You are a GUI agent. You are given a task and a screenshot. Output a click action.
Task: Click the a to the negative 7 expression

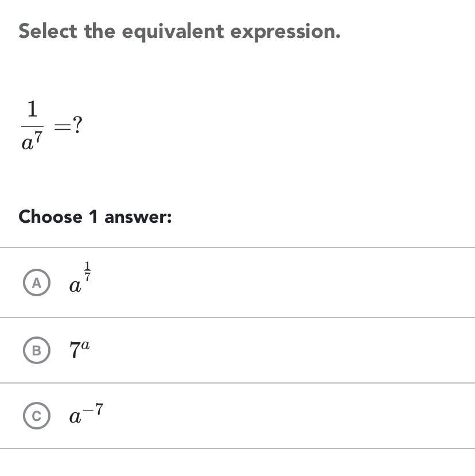pyautogui.click(x=87, y=415)
